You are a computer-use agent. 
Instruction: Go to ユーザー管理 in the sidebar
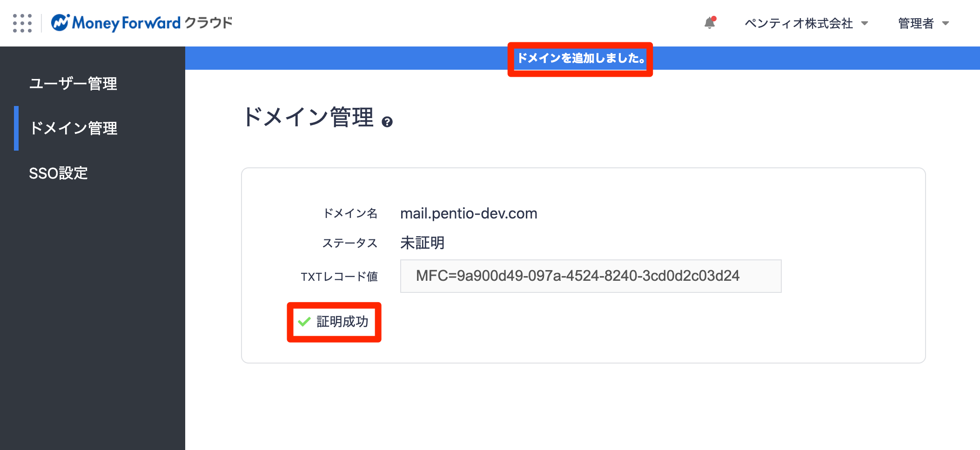pos(73,84)
